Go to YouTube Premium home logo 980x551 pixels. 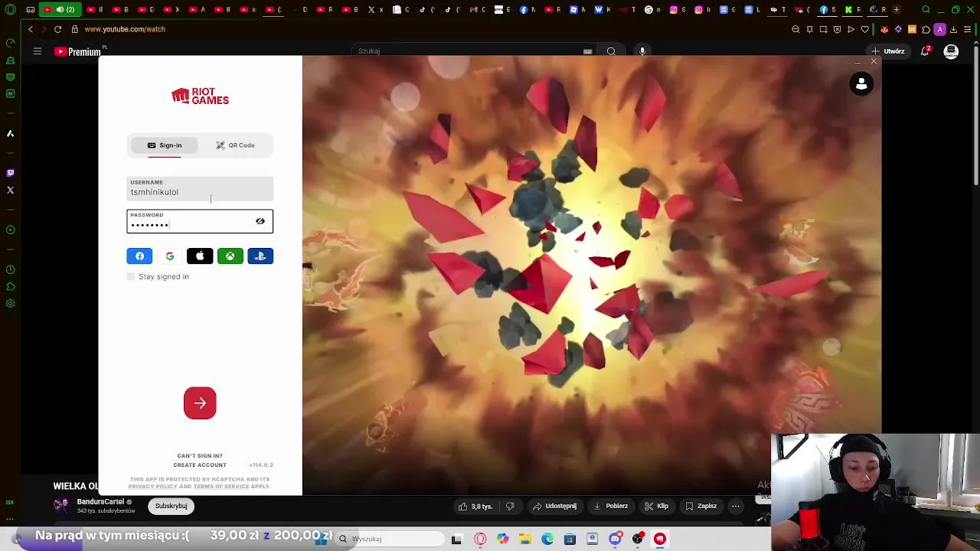point(77,51)
